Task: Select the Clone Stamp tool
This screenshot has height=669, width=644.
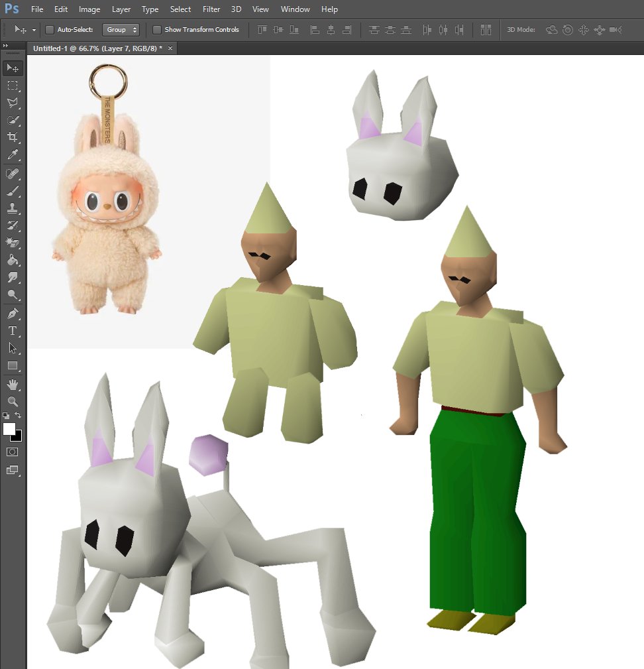Action: 11,208
